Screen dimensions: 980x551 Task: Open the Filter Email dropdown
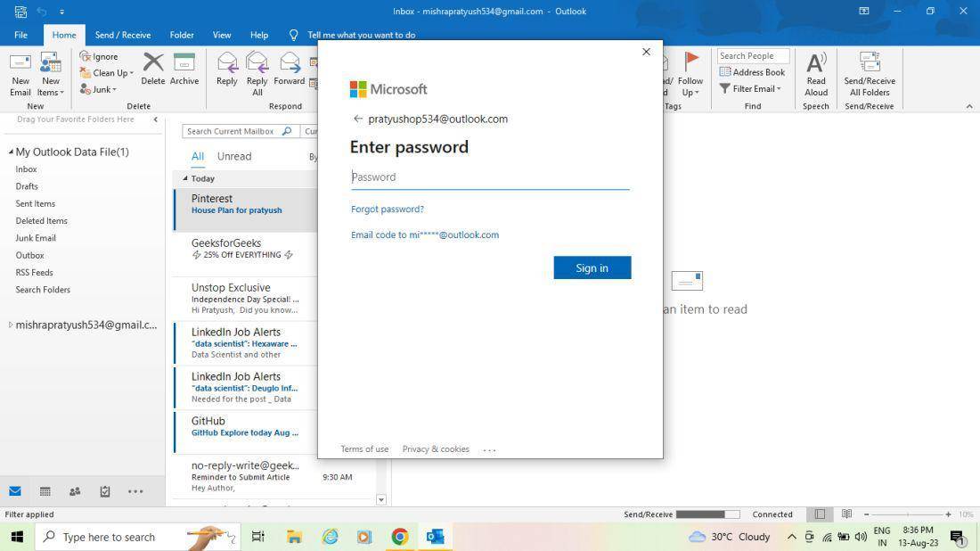coord(750,89)
